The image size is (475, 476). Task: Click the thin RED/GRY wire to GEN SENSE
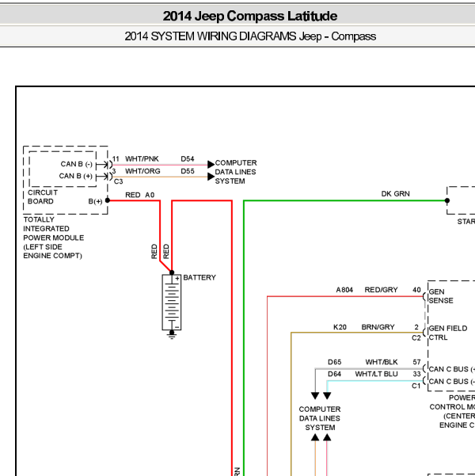(345, 296)
